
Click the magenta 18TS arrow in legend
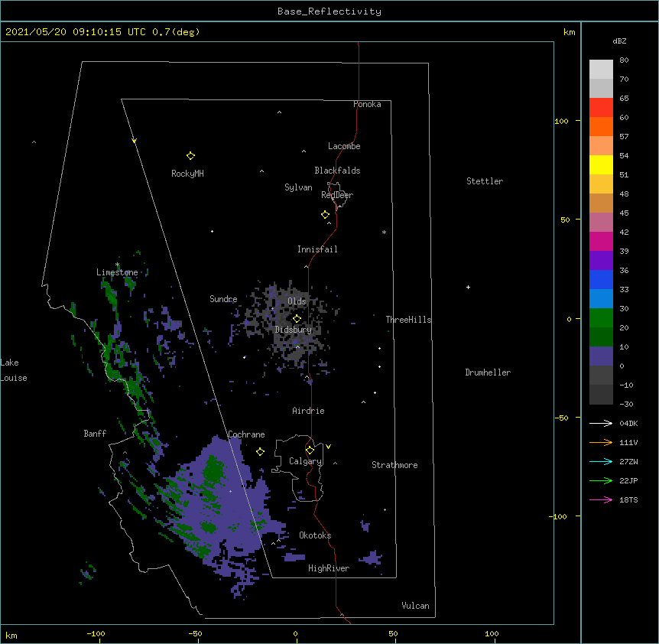(x=601, y=499)
